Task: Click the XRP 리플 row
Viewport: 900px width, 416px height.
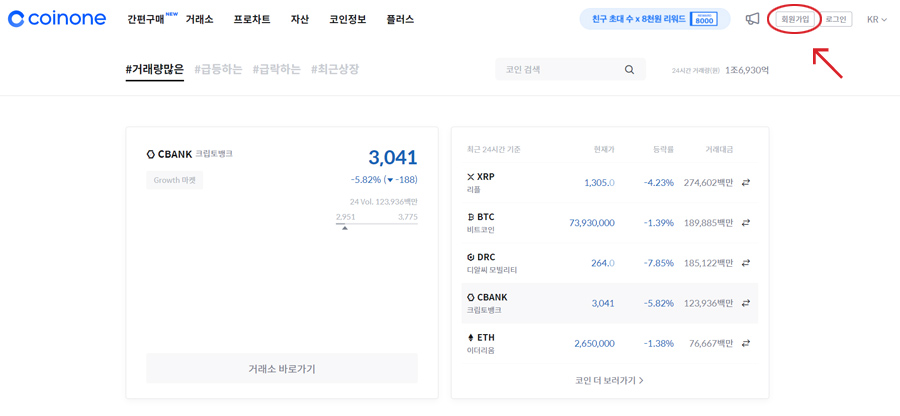Action: click(610, 182)
